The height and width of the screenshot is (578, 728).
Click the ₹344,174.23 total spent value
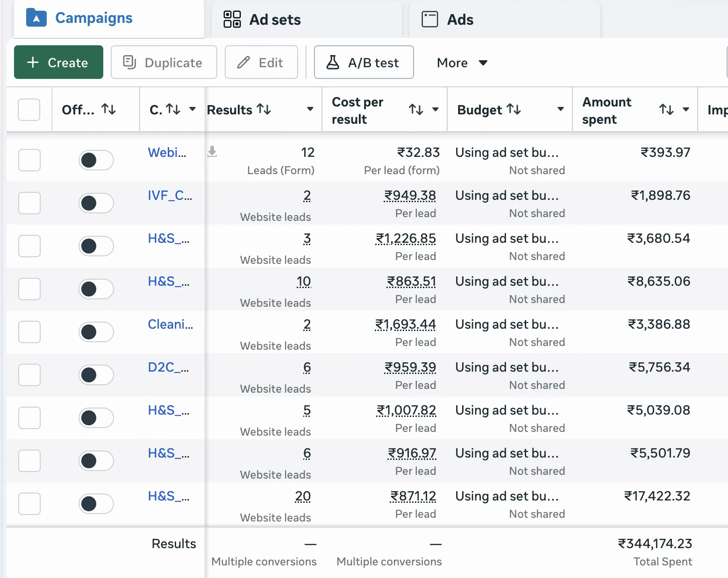click(655, 544)
